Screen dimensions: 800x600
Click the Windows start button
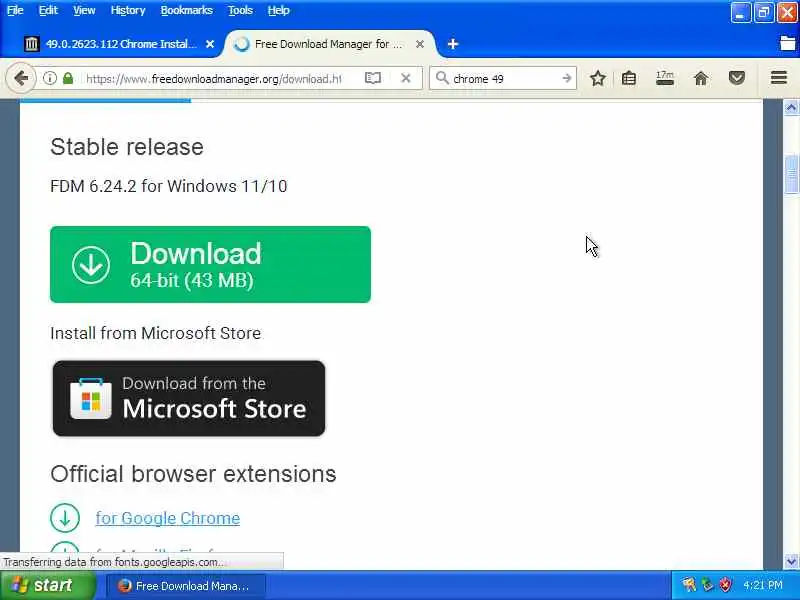47,585
